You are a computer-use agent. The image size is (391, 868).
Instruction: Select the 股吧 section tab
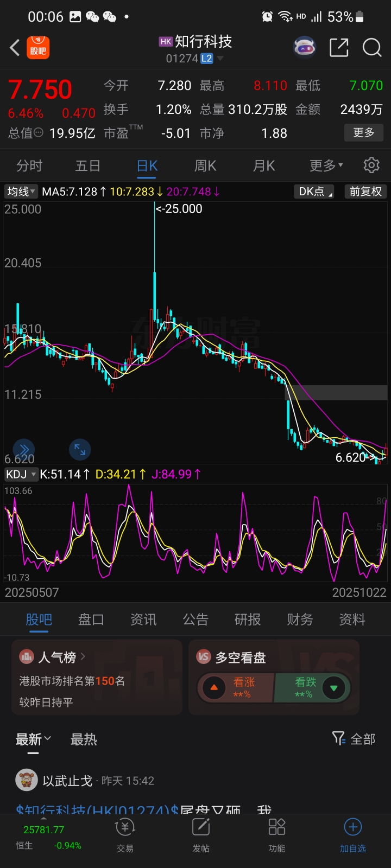pyautogui.click(x=39, y=620)
